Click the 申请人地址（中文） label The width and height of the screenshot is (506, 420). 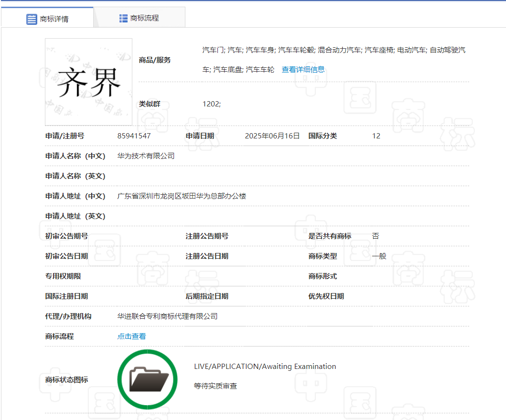75,196
